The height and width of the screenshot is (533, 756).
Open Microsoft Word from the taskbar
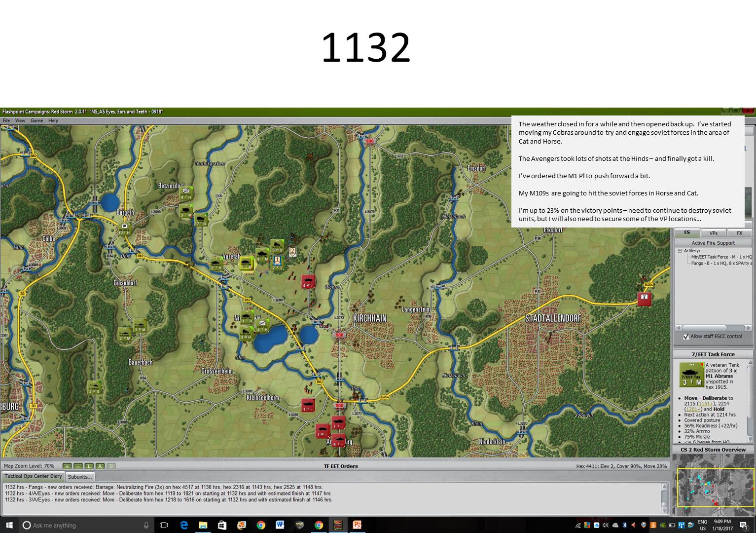(x=280, y=525)
